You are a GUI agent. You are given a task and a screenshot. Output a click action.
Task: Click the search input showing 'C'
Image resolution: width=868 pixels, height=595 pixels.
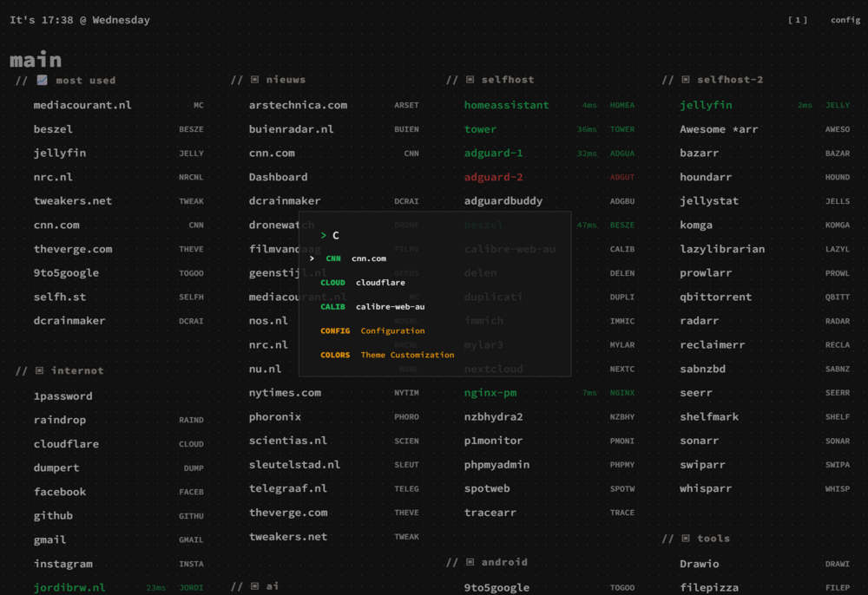point(435,236)
